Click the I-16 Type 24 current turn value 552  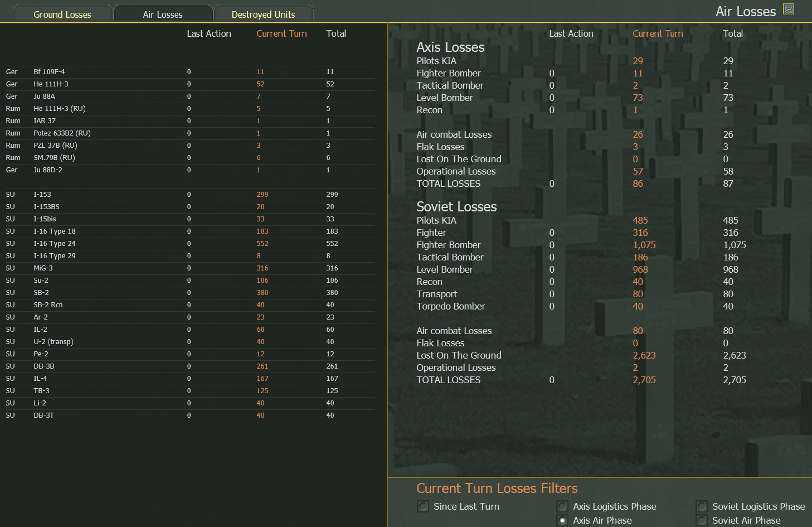pos(262,244)
